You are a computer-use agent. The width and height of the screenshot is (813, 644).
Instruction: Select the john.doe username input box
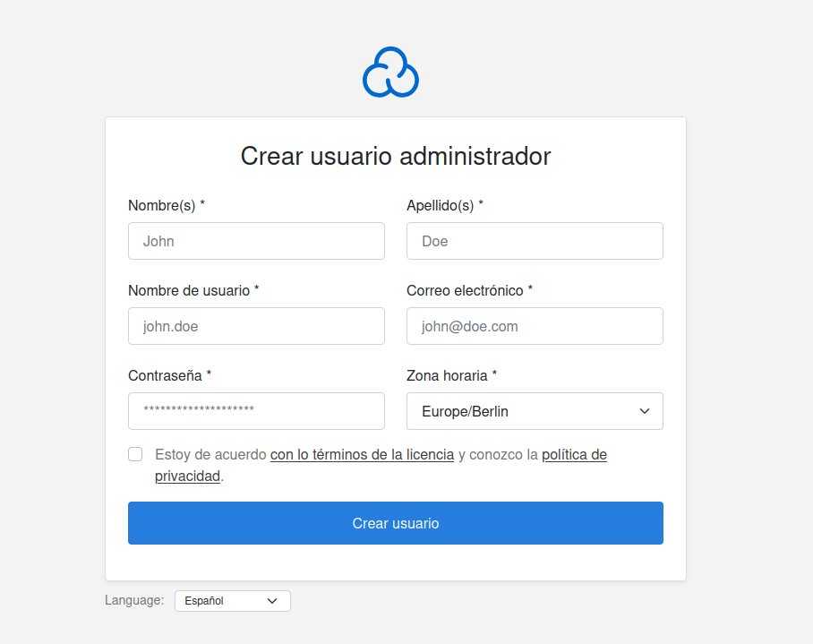[256, 326]
